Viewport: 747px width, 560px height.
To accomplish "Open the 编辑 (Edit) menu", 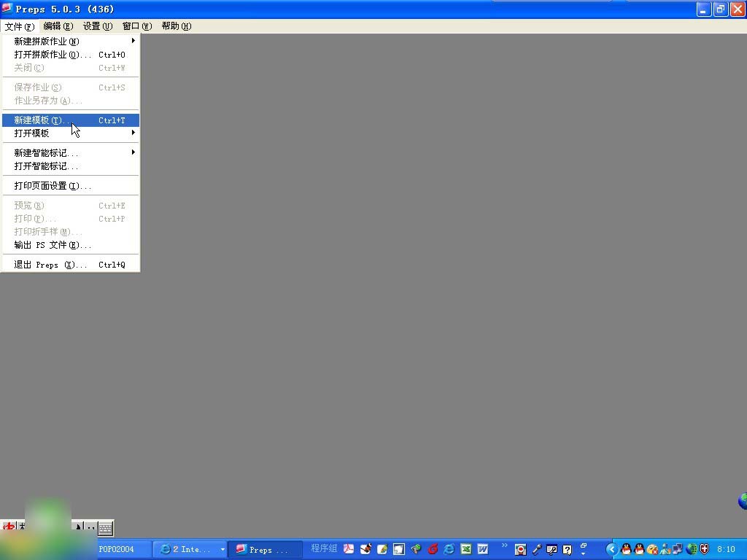I will coord(58,26).
